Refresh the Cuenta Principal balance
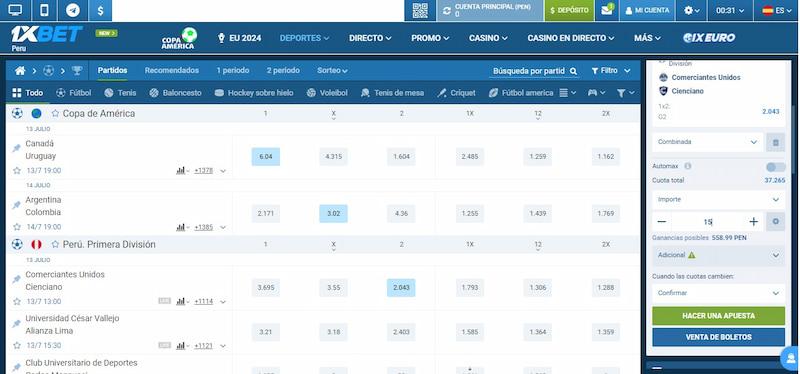The width and height of the screenshot is (800, 374). [x=447, y=11]
